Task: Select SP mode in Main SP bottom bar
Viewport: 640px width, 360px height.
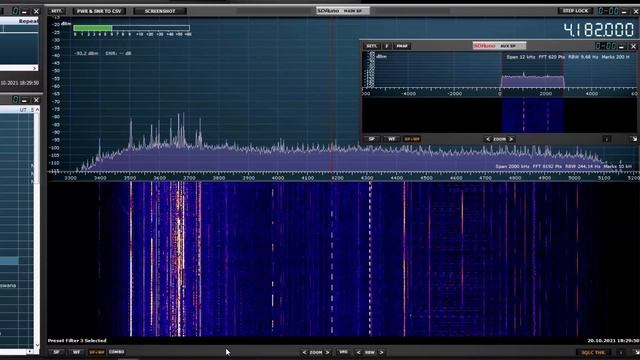Action: [x=56, y=352]
